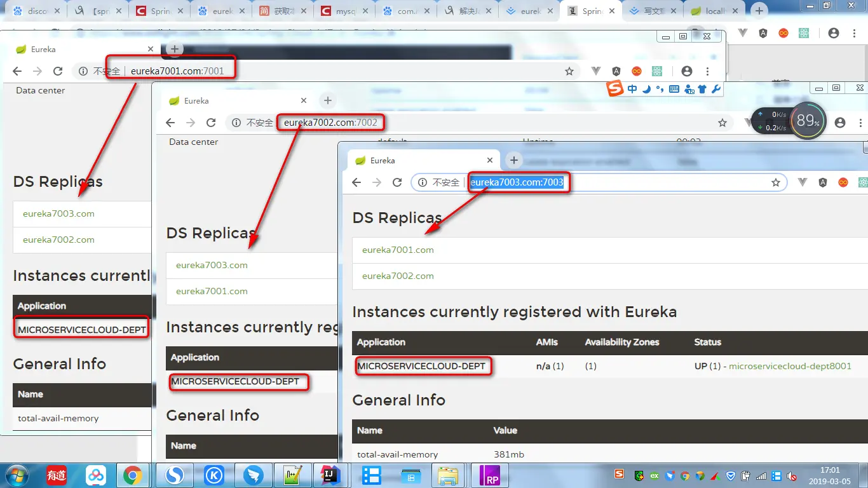Open Youdao dictionary from taskbar

pyautogui.click(x=57, y=475)
